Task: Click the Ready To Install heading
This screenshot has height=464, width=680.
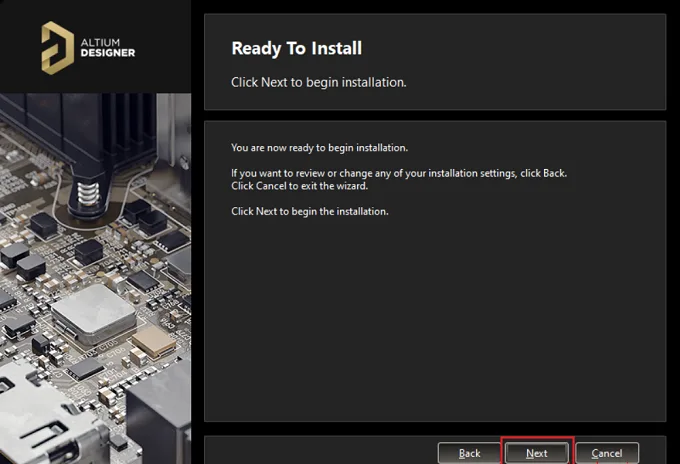Action: point(297,48)
